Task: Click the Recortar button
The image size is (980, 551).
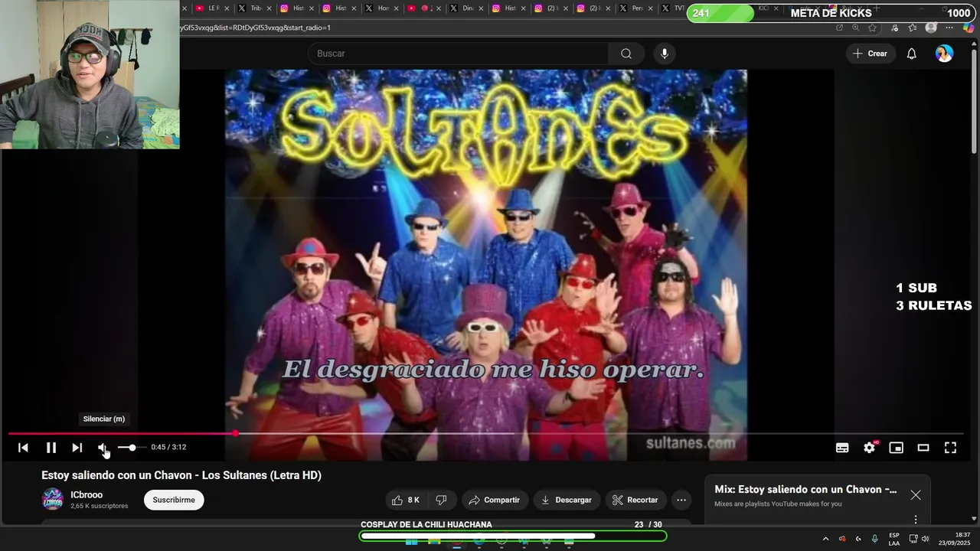Action: [x=635, y=500]
